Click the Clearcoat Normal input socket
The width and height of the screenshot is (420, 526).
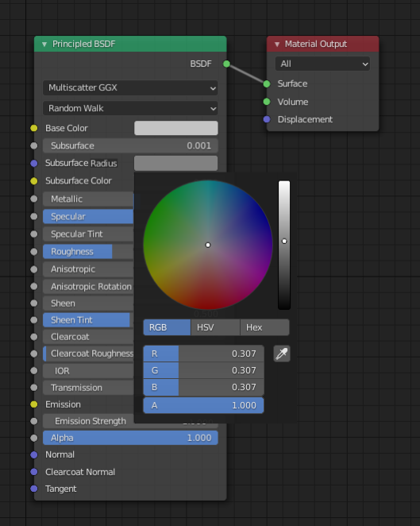point(34,472)
